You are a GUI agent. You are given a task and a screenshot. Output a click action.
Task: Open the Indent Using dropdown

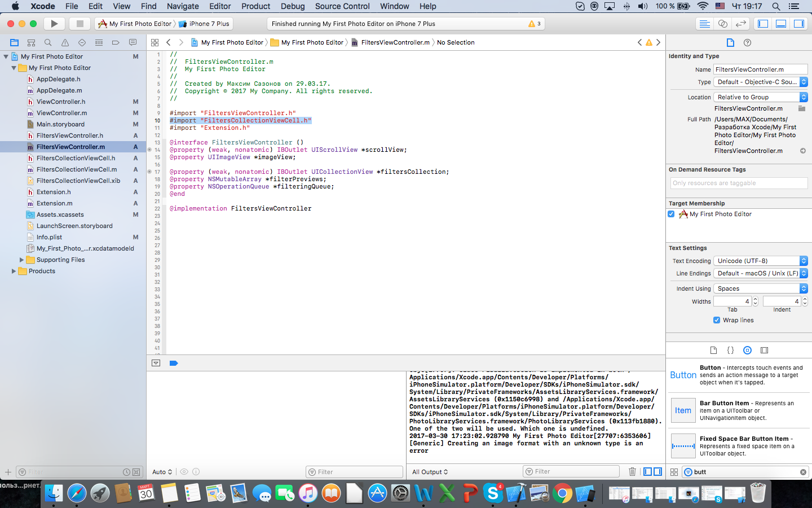point(761,288)
